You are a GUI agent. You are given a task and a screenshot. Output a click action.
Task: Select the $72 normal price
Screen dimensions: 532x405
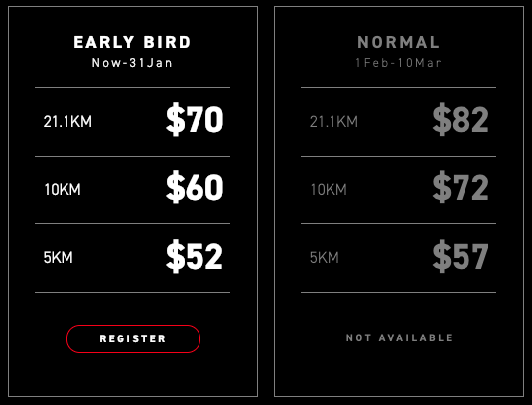[x=461, y=188]
